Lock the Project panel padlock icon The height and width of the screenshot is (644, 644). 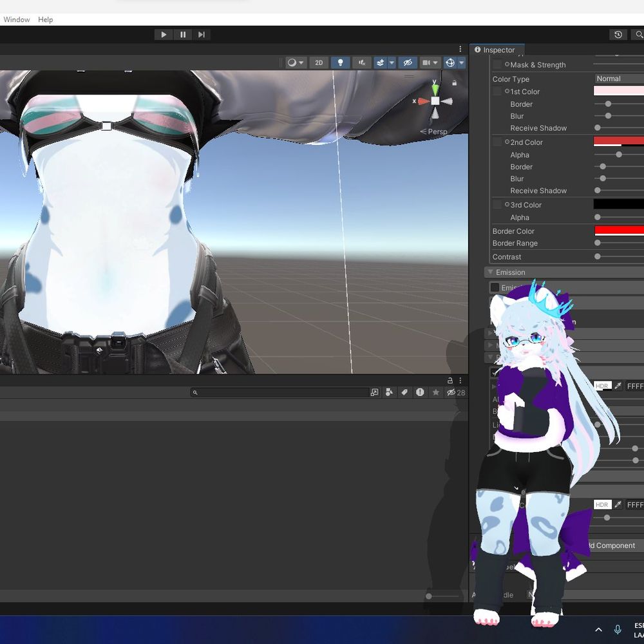click(x=450, y=381)
